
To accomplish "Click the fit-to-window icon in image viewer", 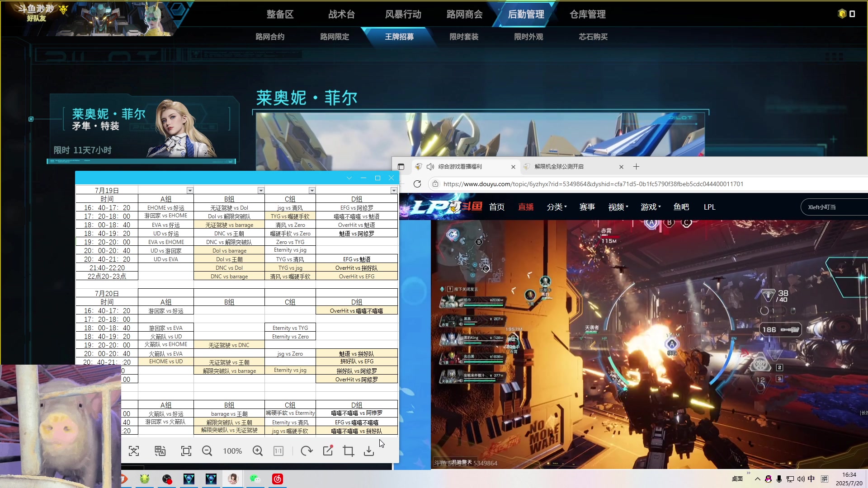I will point(186,451).
